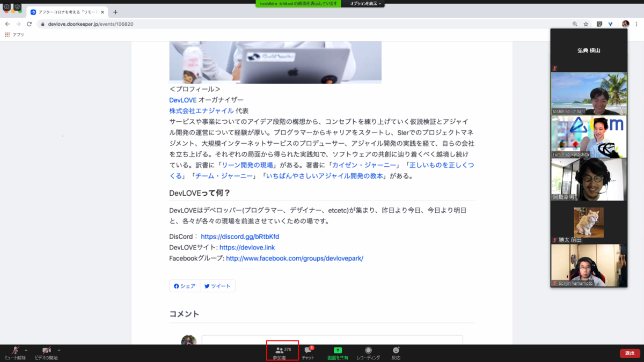644x362 pixels.
Task: Click the comment text input box
Action: (332, 340)
